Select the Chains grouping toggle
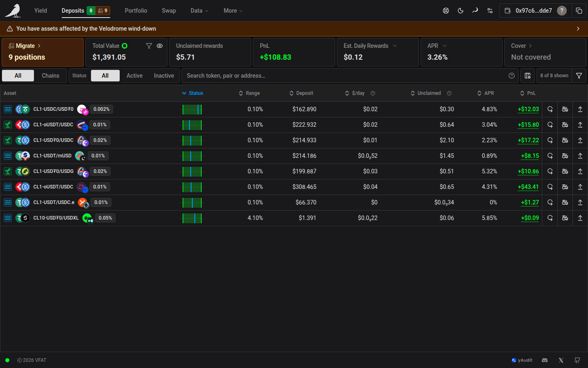 51,76
